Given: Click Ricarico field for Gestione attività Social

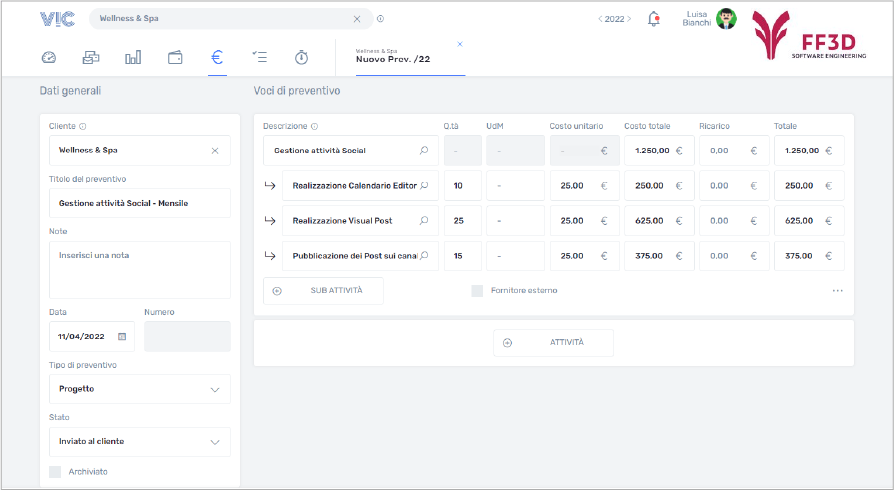Looking at the screenshot, I should pos(734,151).
